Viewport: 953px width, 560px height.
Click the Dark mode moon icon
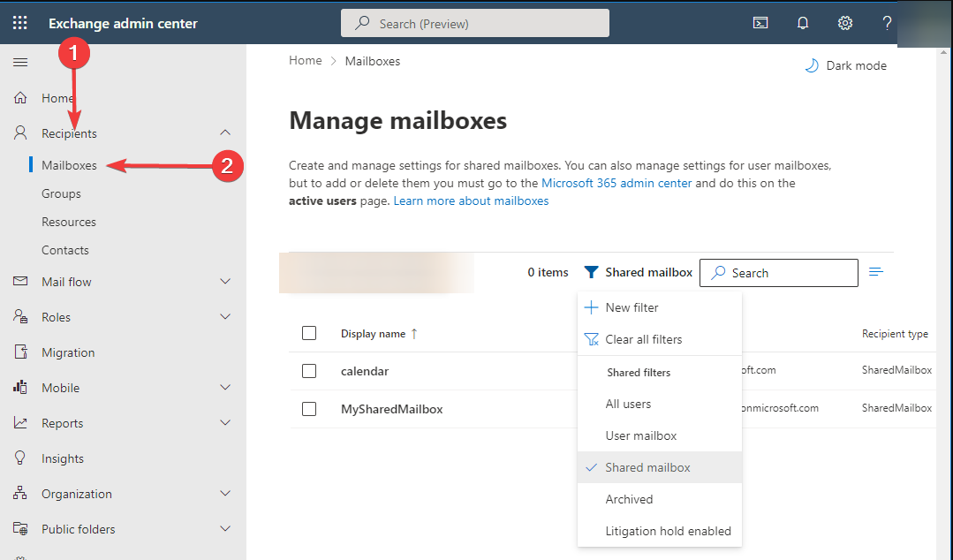pos(812,65)
